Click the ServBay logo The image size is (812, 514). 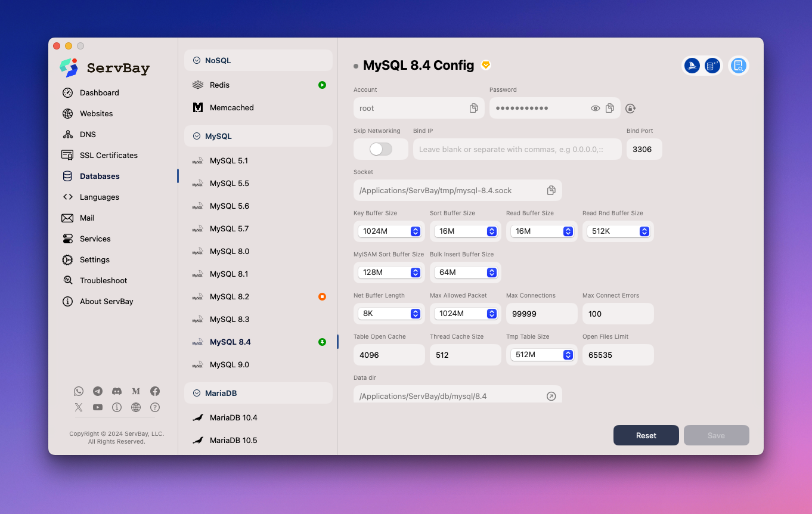(104, 68)
